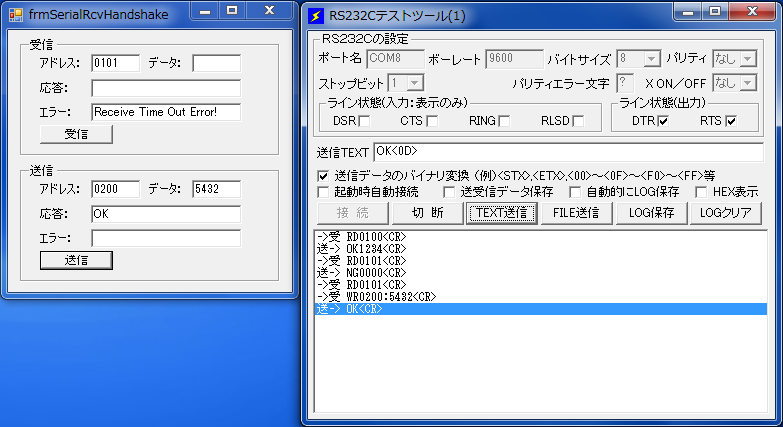Click the 送信 データ field showing 5432
Screen dimensions: 783x427
[x=217, y=189]
